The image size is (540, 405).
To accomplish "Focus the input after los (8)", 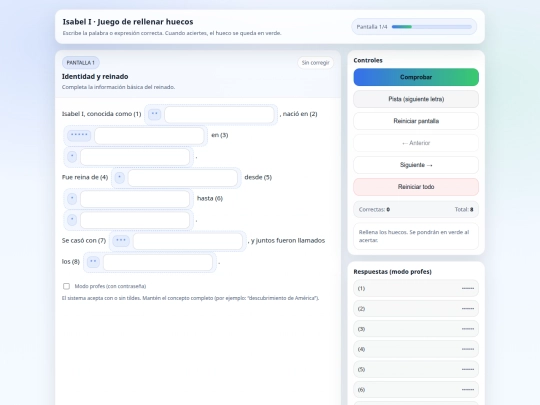I will tap(158, 262).
